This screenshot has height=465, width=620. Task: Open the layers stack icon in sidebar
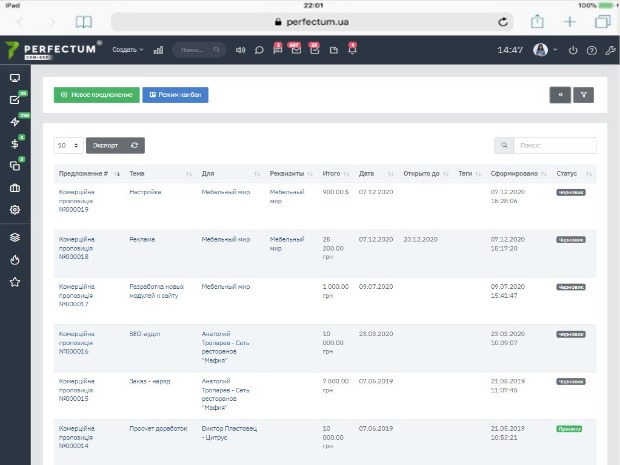15,237
